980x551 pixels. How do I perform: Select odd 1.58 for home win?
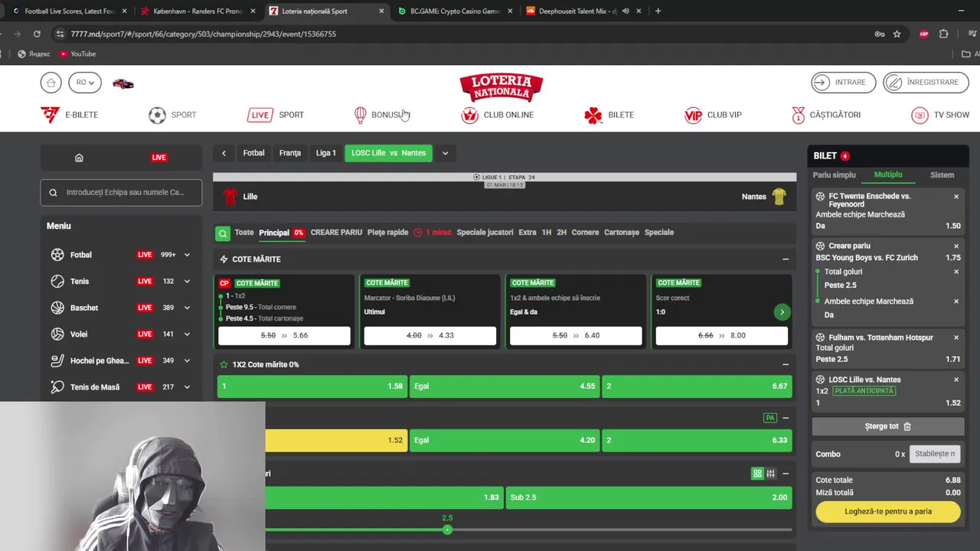(312, 386)
